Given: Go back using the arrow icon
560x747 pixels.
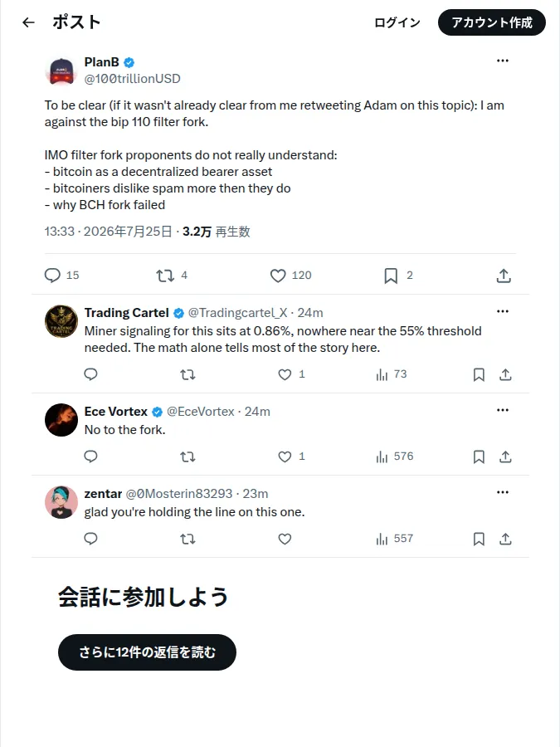Looking at the screenshot, I should pos(28,22).
